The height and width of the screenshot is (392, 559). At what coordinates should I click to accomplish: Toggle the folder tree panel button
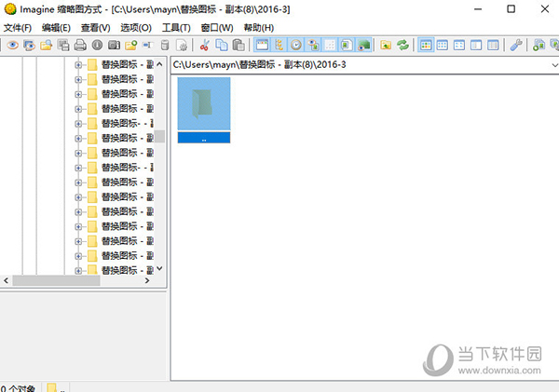click(x=279, y=45)
